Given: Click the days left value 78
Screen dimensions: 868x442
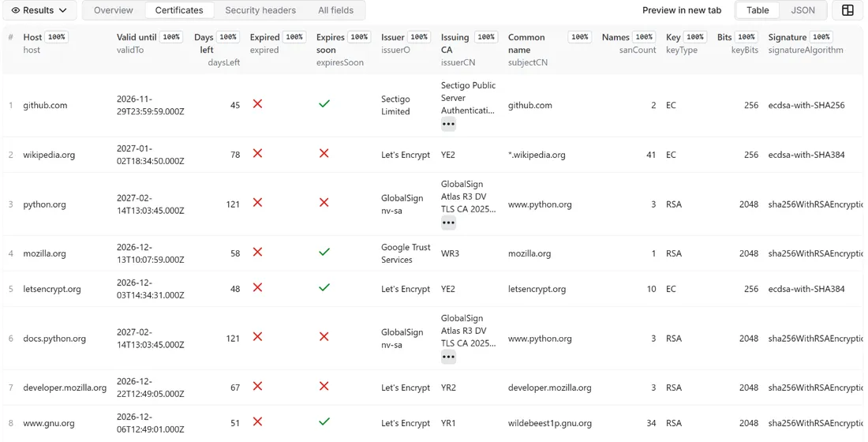Looking at the screenshot, I should pyautogui.click(x=235, y=155).
